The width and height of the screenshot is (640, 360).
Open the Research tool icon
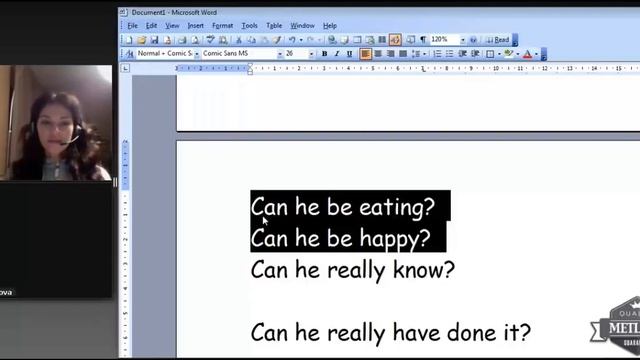pos(223,40)
